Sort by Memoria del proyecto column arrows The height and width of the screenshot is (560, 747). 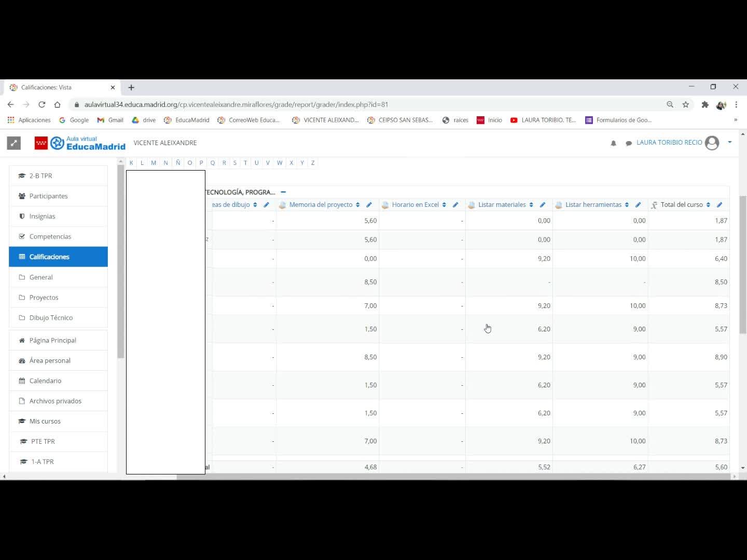[x=357, y=205]
